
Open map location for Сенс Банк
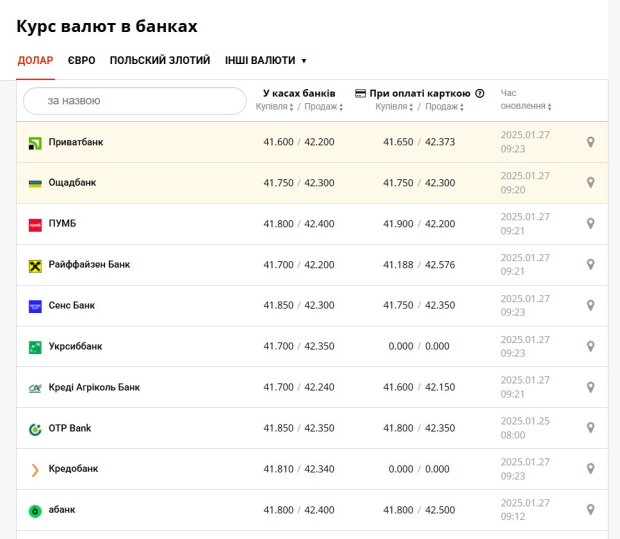[590, 305]
